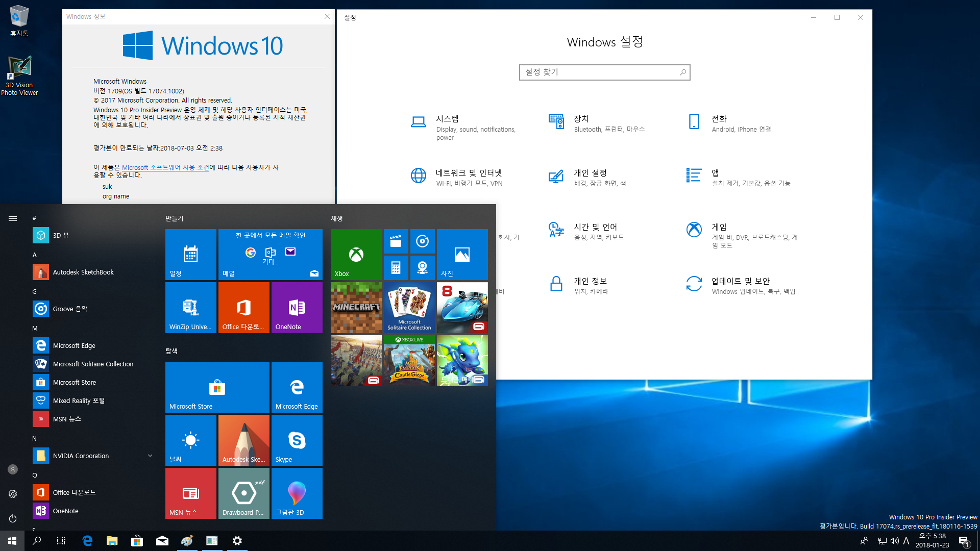Viewport: 980px width, 551px height.
Task: Open the Action Center notification icon
Action: point(964,541)
